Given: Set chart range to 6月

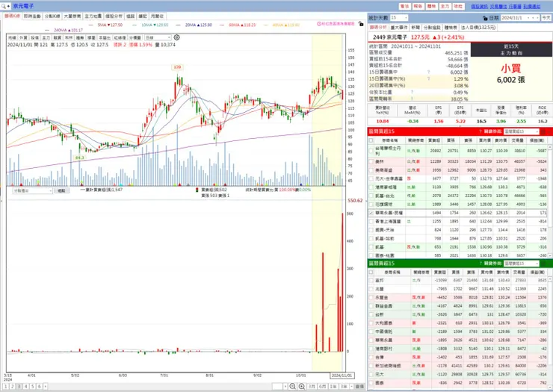Looking at the screenshot, I should [x=322, y=386].
